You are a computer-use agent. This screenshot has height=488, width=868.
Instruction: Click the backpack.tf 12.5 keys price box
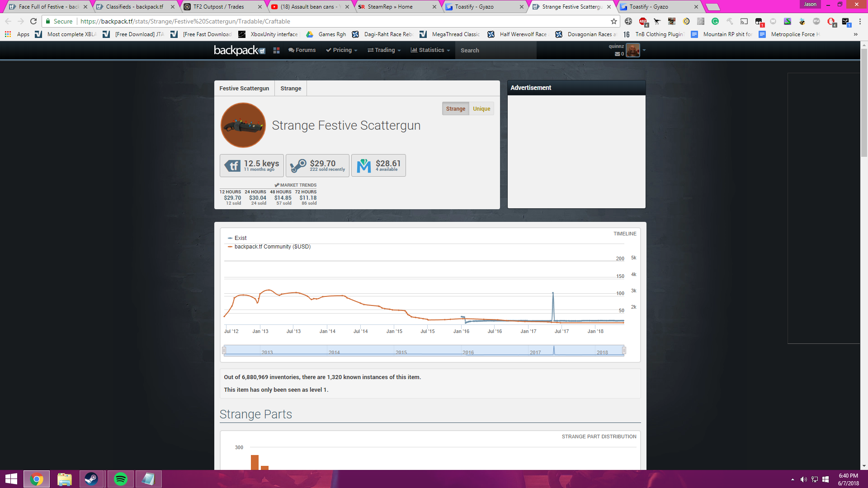coord(252,165)
